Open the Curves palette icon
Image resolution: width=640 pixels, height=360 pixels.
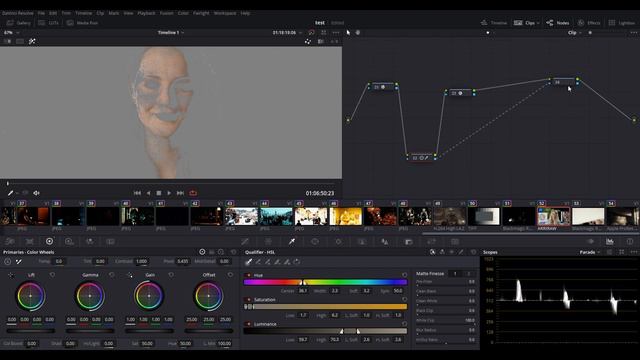(x=245, y=242)
